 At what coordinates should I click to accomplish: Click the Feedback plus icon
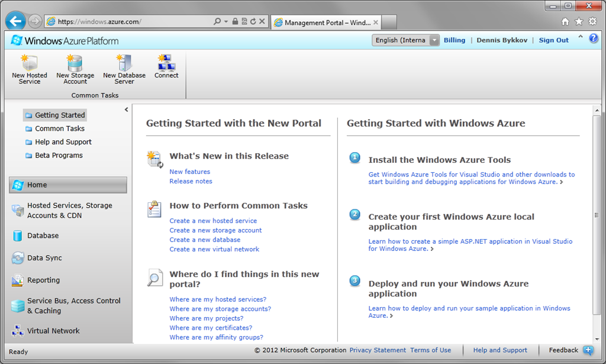588,350
